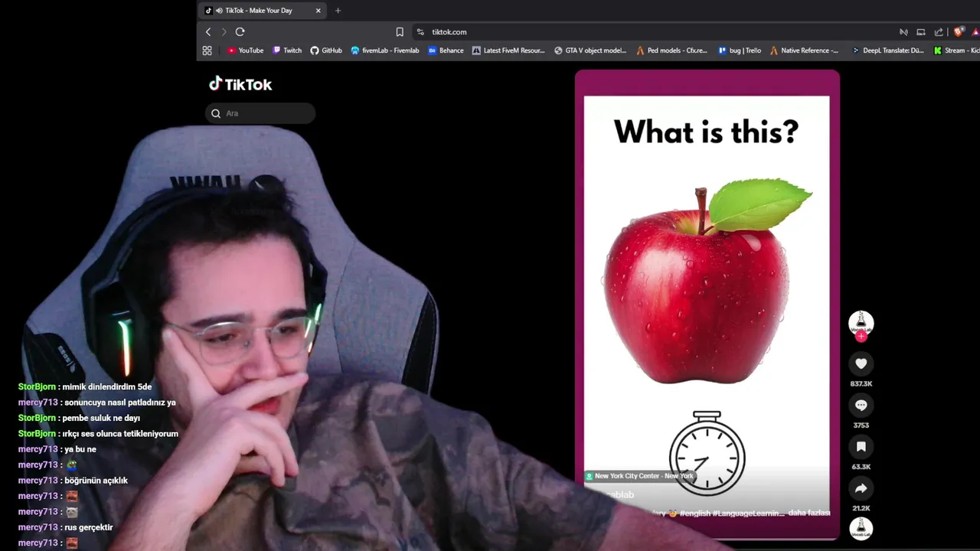The image size is (980, 551).
Task: Follow Vocab Lab via the pink plus badge
Action: point(861,337)
